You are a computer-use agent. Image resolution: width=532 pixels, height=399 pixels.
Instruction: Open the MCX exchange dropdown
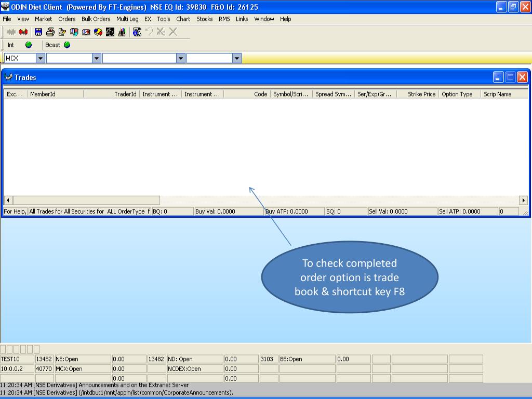41,58
